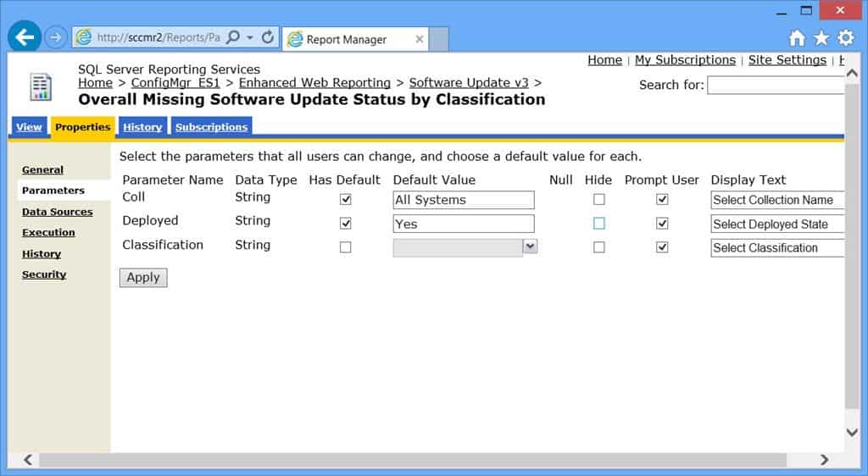Toggle Hide checkbox for Classification
This screenshot has width=868, height=476.
[599, 247]
